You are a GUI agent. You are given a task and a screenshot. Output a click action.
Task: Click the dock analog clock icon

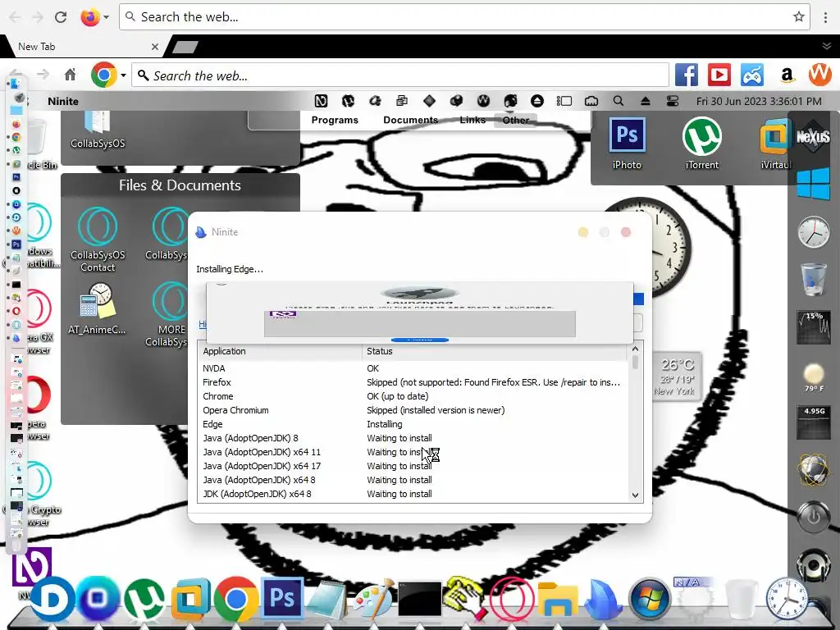[787, 600]
